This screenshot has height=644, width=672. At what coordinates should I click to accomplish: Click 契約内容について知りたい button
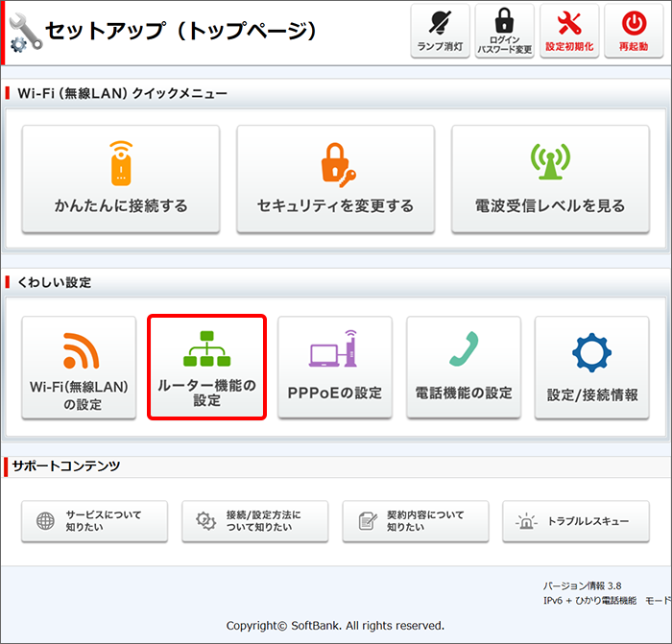tap(416, 521)
